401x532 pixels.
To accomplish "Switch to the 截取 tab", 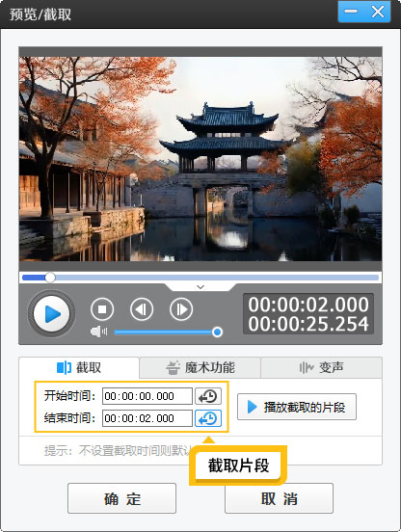I will [79, 367].
